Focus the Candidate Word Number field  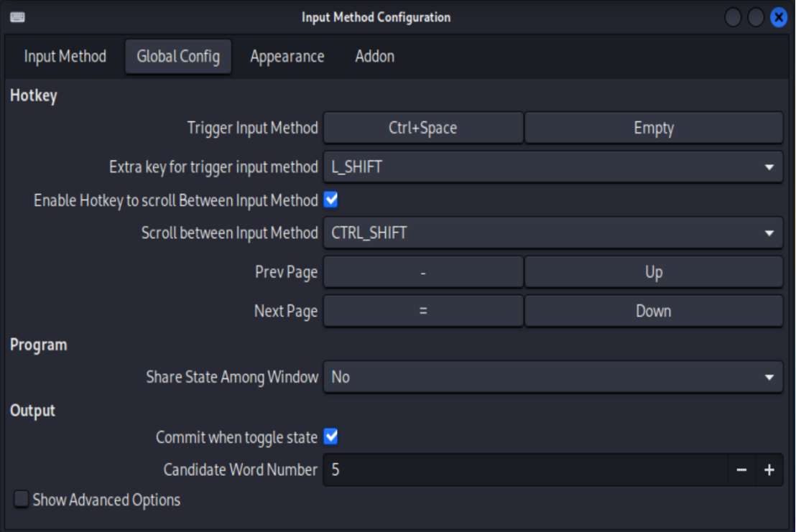coord(525,470)
